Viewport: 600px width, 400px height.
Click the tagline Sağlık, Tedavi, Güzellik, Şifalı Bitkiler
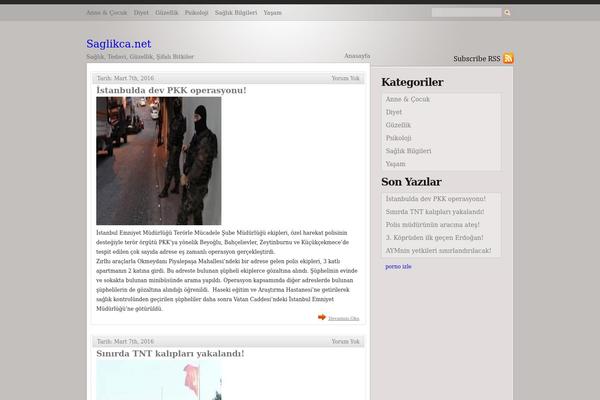140,57
